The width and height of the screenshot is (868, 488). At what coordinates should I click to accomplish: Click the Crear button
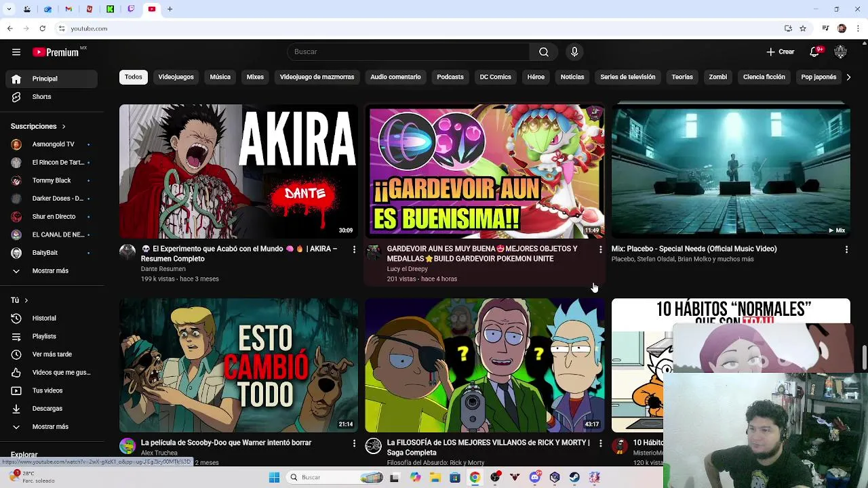pos(781,52)
